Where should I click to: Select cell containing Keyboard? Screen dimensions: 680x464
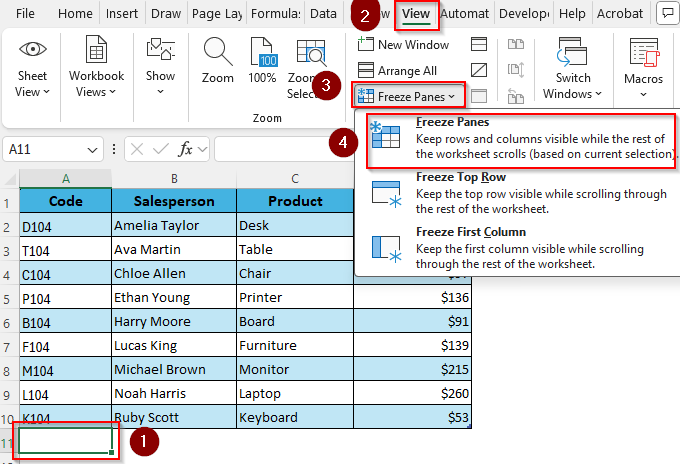[x=295, y=417]
